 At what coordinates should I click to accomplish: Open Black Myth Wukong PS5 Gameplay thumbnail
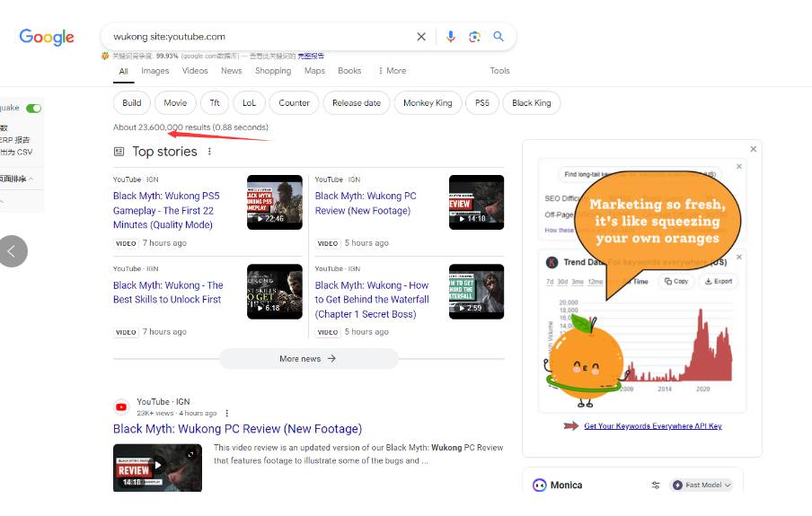click(274, 202)
